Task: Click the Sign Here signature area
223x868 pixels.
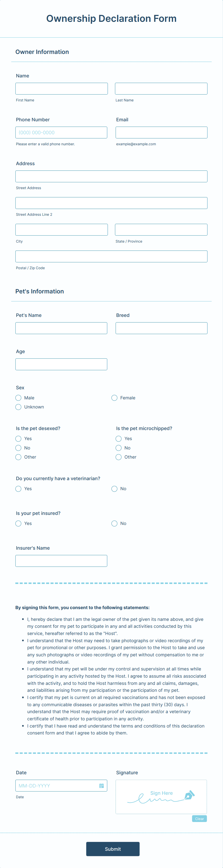Action: click(x=161, y=797)
